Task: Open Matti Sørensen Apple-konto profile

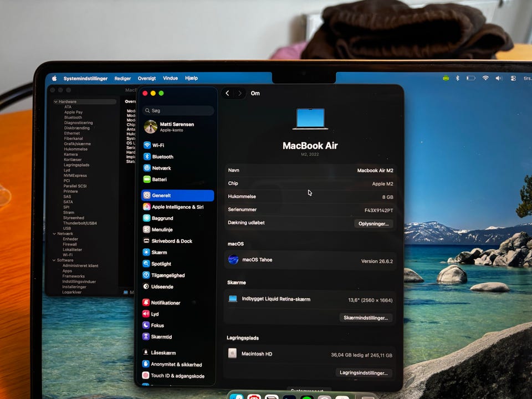Action: (169, 127)
